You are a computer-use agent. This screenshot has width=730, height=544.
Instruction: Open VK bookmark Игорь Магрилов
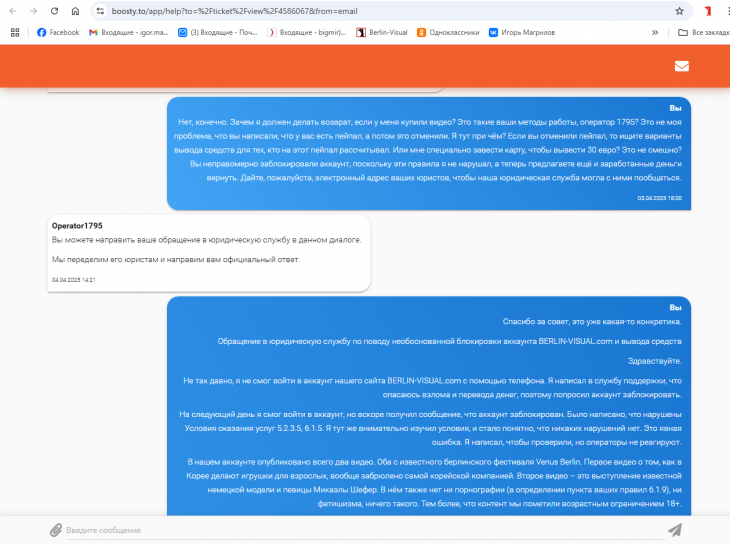pyautogui.click(x=526, y=32)
